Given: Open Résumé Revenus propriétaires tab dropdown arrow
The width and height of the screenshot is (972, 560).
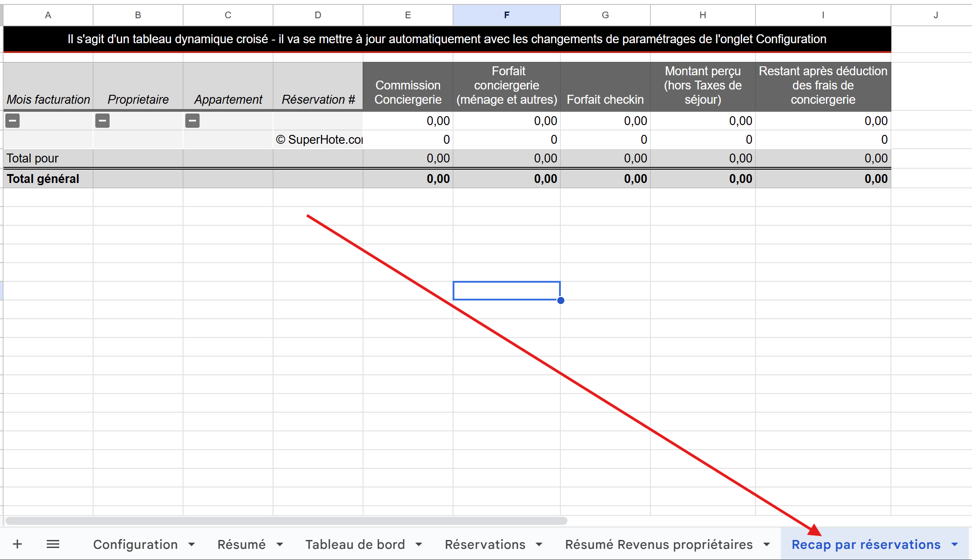Looking at the screenshot, I should 767,544.
